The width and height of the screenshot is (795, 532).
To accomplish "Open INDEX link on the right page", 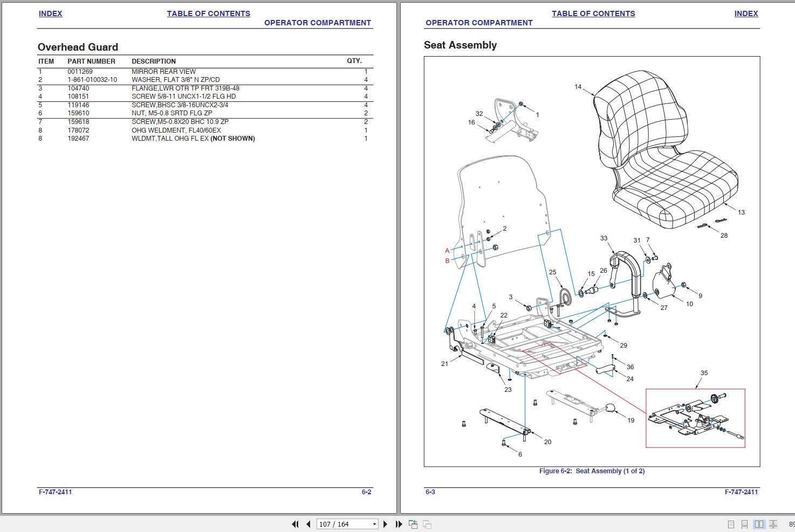I will [746, 13].
